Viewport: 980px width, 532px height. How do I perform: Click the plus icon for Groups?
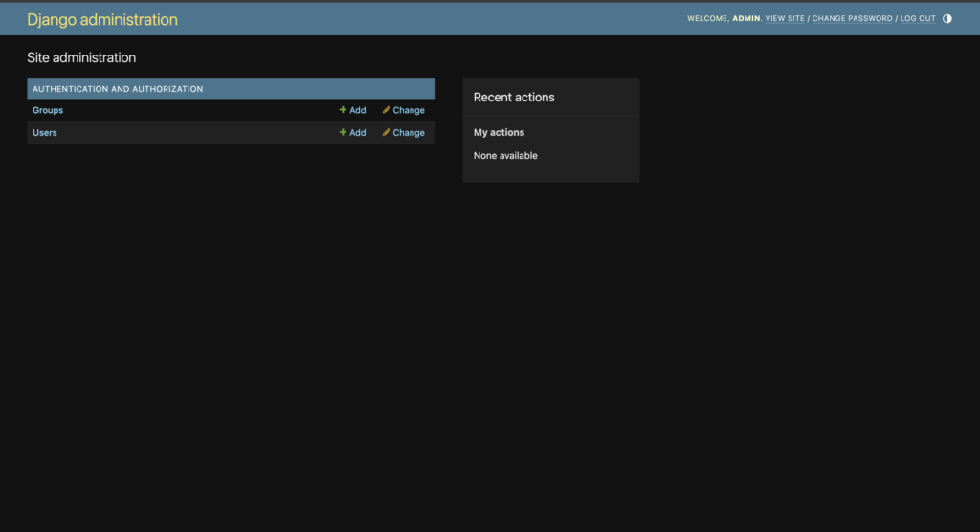(x=343, y=109)
